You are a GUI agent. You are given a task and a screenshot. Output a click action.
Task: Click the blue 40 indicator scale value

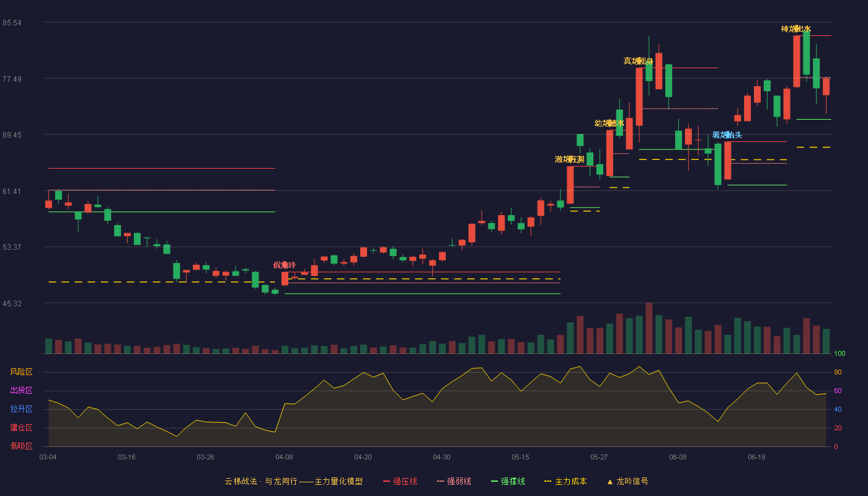tap(838, 409)
